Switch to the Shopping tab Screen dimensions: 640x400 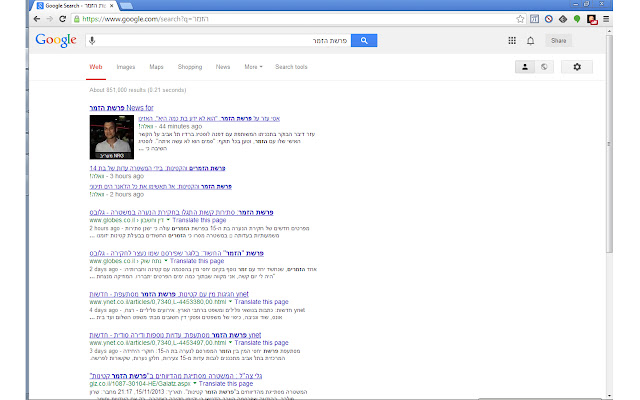click(190, 67)
